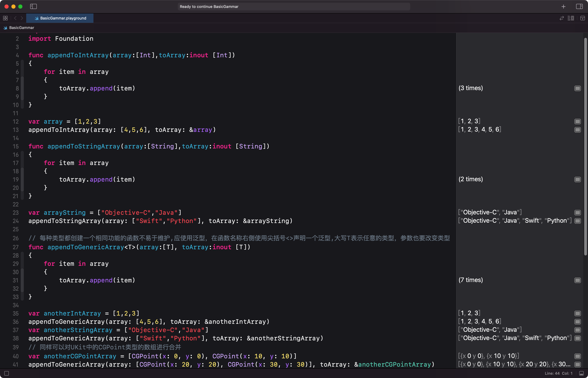Collapse the for-loop fold ribbon at line 7

pos(22,88)
